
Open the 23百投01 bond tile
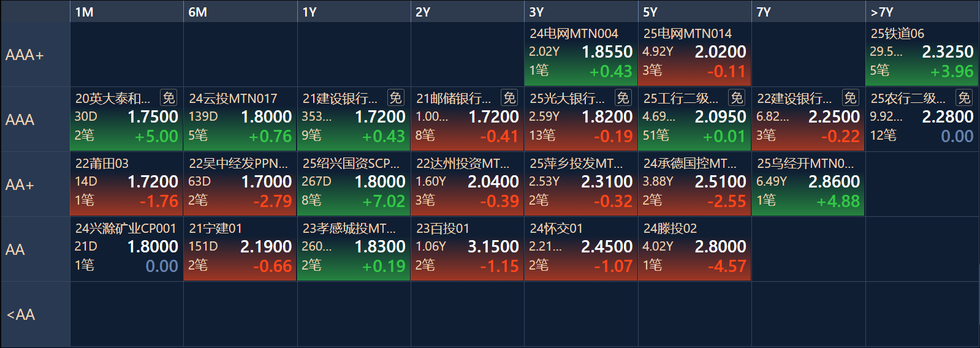click(x=468, y=249)
